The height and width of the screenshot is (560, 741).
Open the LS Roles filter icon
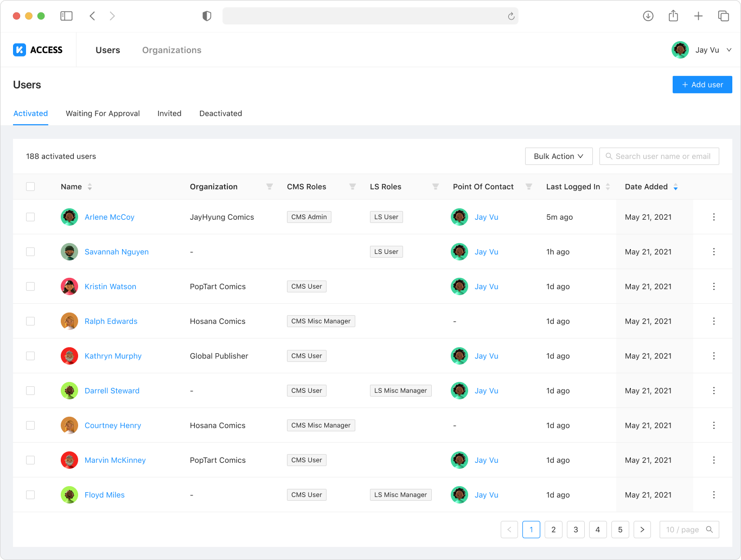436,187
